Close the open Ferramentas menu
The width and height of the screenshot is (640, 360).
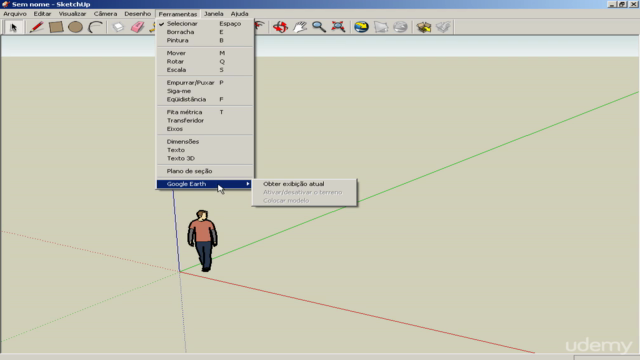pos(178,14)
